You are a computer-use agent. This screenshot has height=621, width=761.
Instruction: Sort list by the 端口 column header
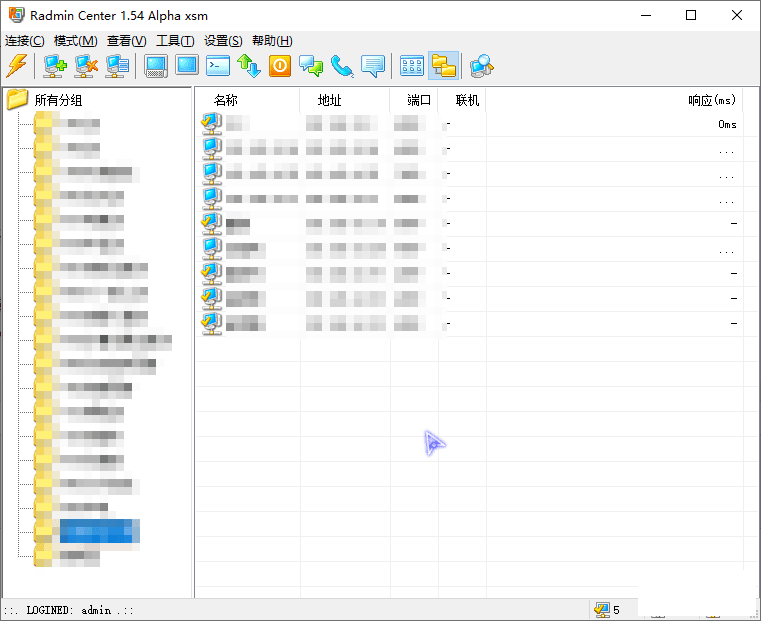click(x=414, y=100)
